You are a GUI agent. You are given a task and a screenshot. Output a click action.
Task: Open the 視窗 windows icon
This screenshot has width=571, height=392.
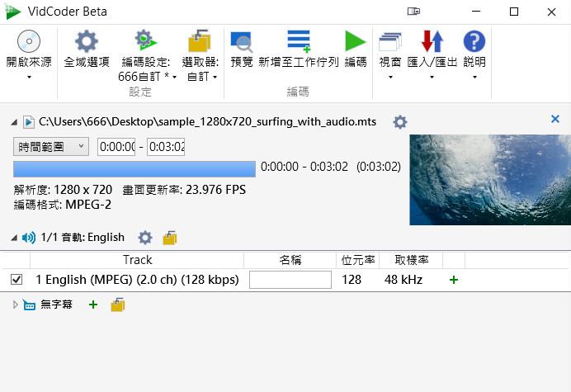click(x=390, y=41)
